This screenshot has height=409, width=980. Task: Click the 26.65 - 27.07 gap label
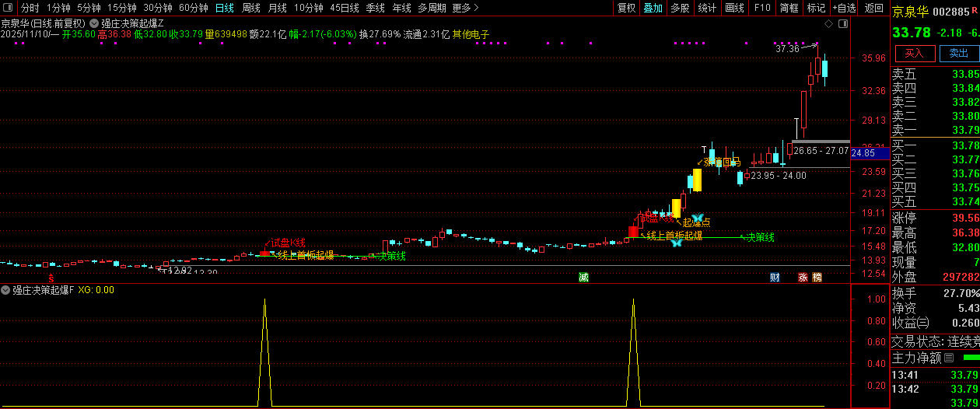[x=821, y=150]
